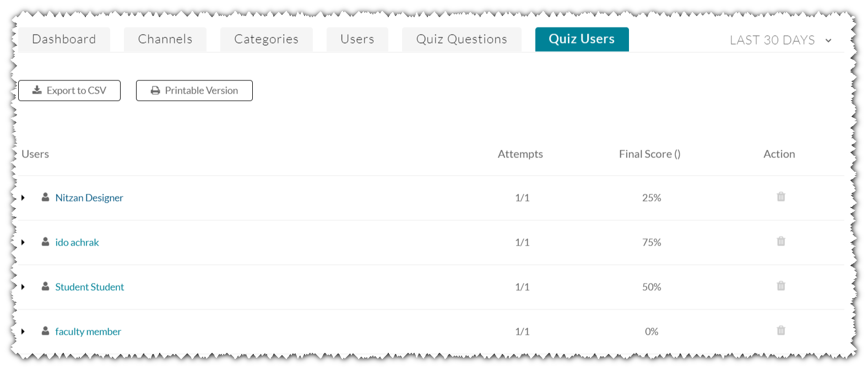Click the 1/1 attempts for faculty member

click(522, 331)
